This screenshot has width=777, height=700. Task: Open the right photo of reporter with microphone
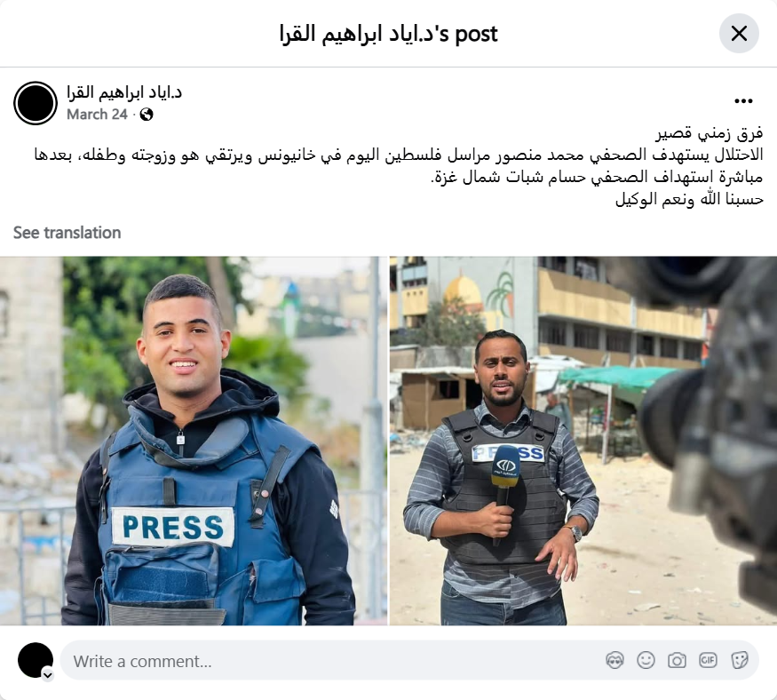583,441
